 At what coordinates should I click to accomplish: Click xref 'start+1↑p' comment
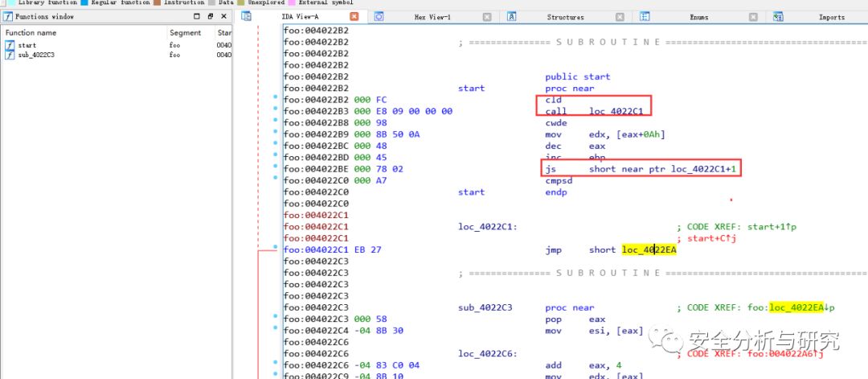(x=772, y=227)
